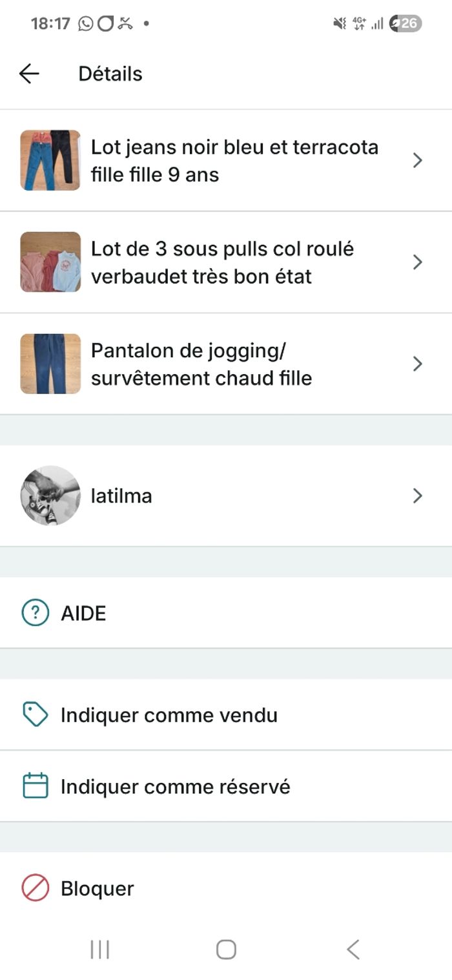Screen dimensions: 452x980
Task: Open the sous pulls thumbnail image
Action: [x=50, y=262]
